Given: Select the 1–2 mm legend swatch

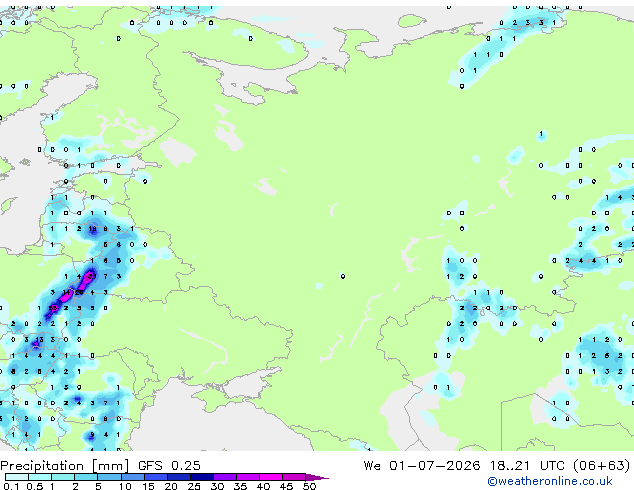Looking at the screenshot, I should [63, 477].
